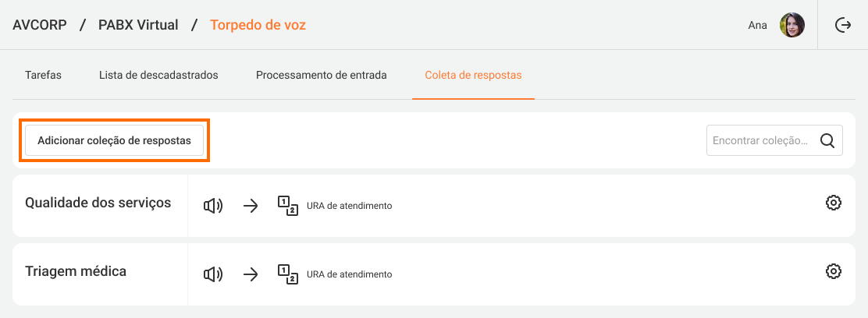Image resolution: width=868 pixels, height=318 pixels.
Task: Click Ana's profile avatar photo
Action: tap(792, 26)
